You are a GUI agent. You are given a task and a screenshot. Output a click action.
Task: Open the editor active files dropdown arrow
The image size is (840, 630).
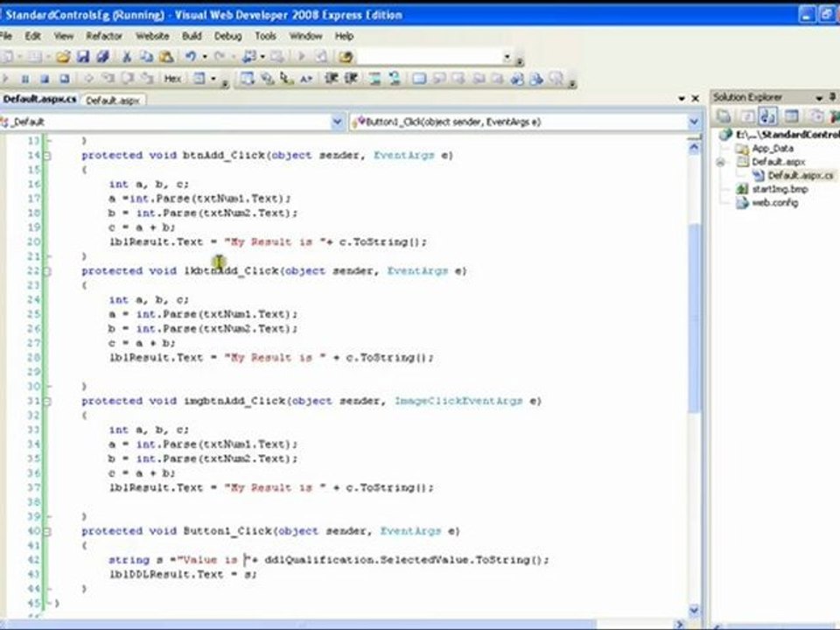click(x=682, y=99)
